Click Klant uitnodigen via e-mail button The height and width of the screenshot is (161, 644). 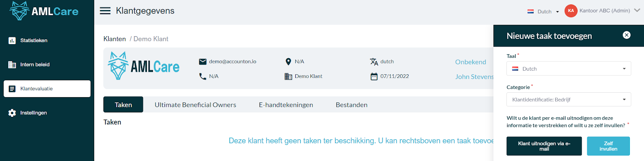click(544, 146)
